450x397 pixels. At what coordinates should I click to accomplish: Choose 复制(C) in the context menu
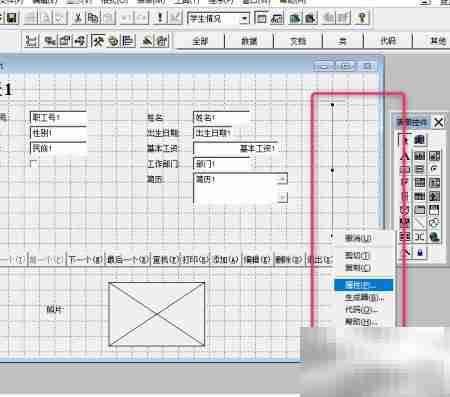tap(364, 268)
